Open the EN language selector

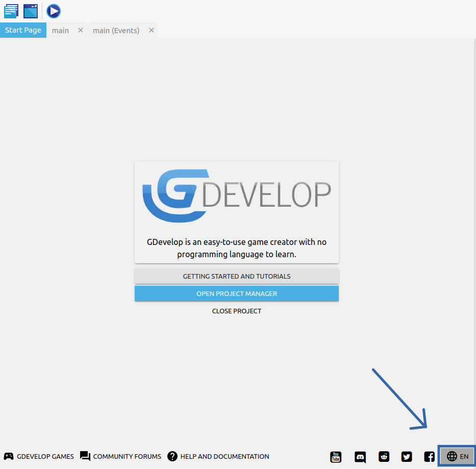coord(457,456)
